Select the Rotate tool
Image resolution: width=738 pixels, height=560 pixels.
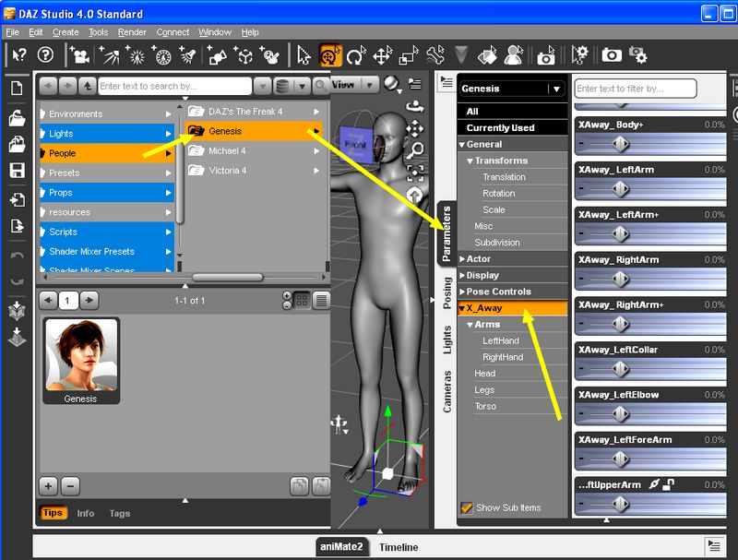(356, 55)
